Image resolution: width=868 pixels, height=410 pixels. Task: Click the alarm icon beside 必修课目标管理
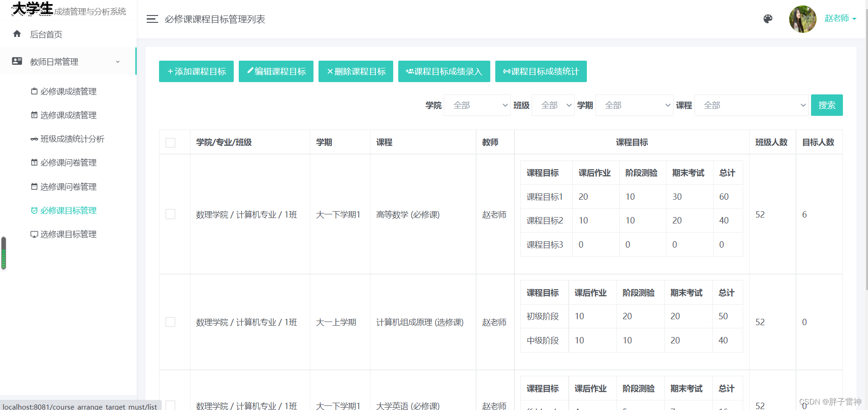tap(34, 210)
